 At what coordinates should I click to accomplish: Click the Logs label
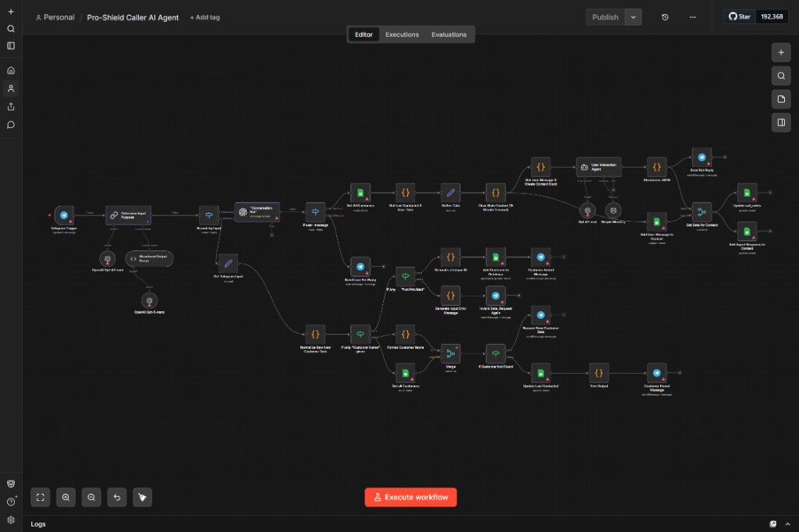[38, 524]
